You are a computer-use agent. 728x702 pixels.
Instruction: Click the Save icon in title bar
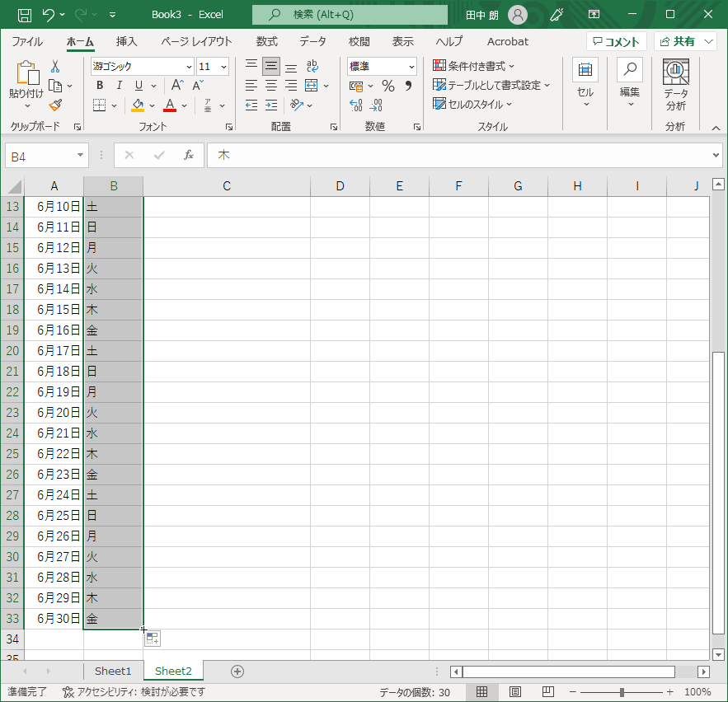[25, 15]
